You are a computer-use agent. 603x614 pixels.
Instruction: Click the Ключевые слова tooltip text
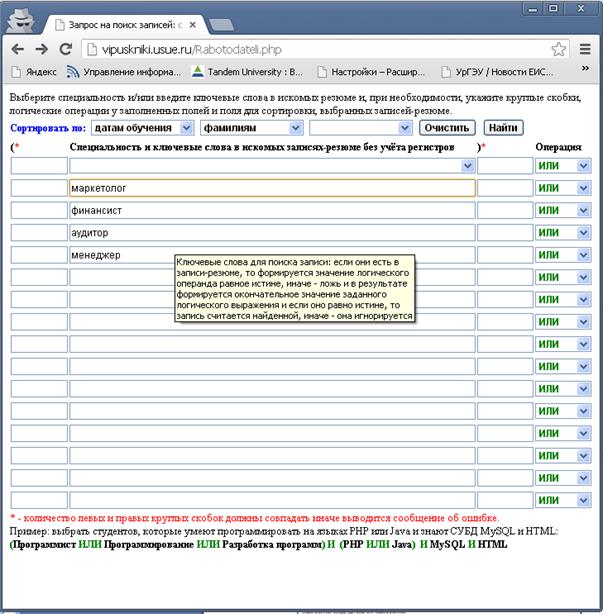(294, 289)
